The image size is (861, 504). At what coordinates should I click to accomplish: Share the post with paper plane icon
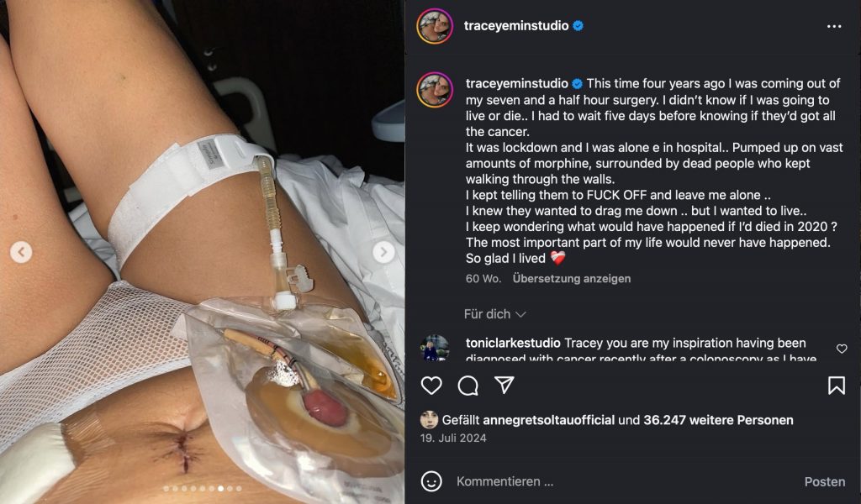[x=504, y=386]
